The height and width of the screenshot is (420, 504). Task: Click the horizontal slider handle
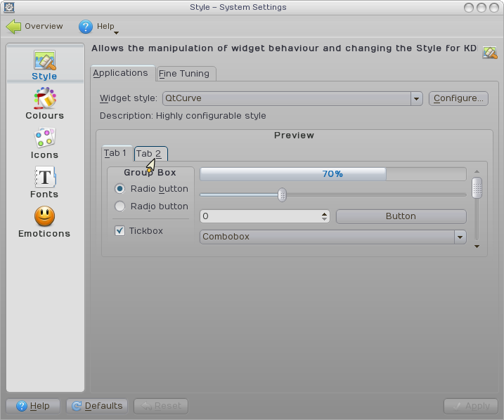point(282,195)
